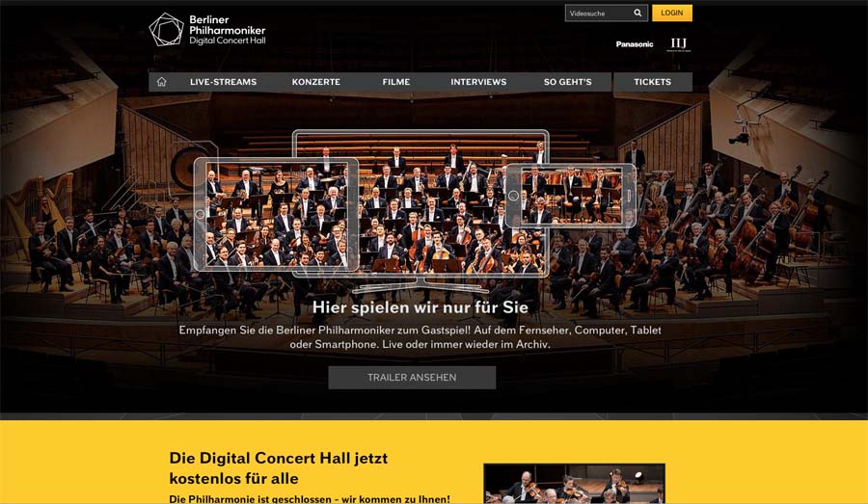Open the Berliner Philharmoniker pentagon logo

coord(166,29)
